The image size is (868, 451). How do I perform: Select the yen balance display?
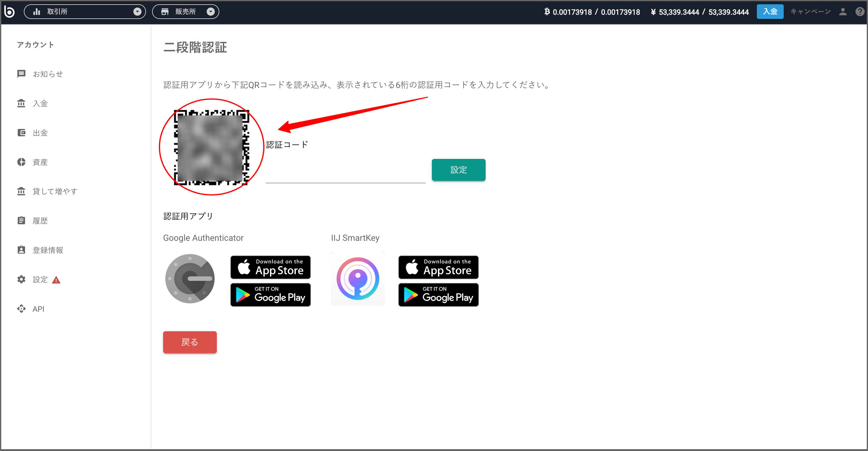pyautogui.click(x=699, y=12)
